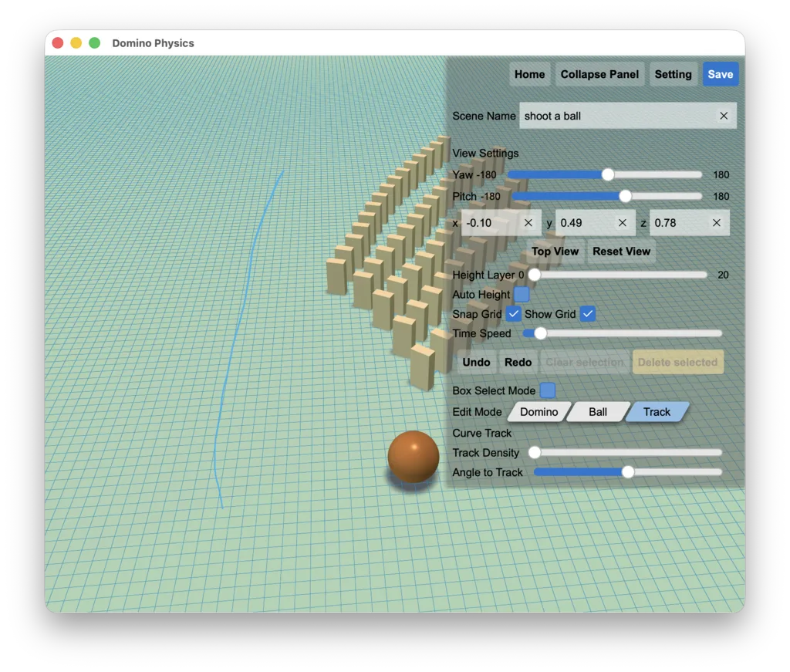
Task: Click the Delete selected button
Action: click(677, 362)
